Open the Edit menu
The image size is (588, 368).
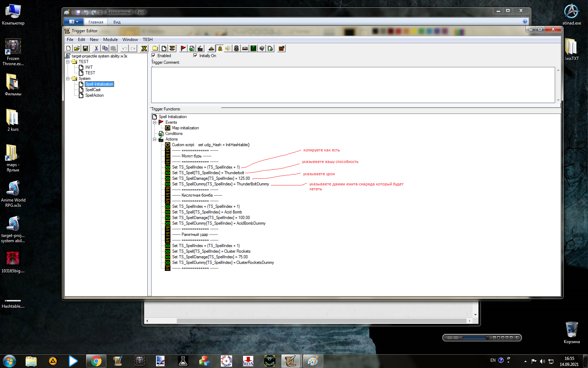pyautogui.click(x=82, y=40)
